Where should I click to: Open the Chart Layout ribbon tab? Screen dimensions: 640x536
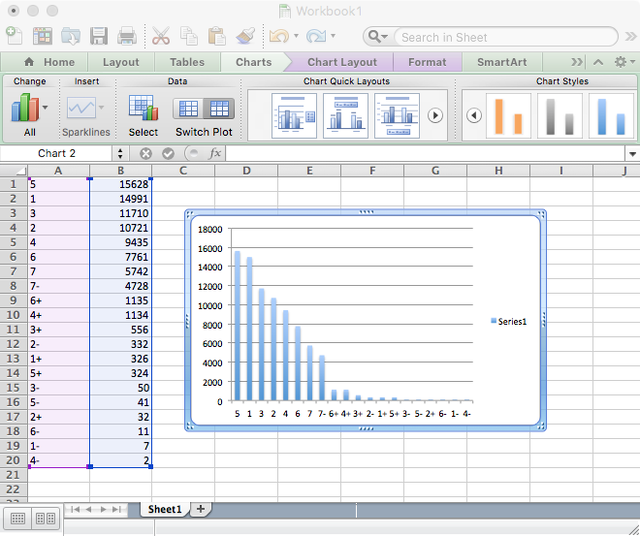pos(342,62)
